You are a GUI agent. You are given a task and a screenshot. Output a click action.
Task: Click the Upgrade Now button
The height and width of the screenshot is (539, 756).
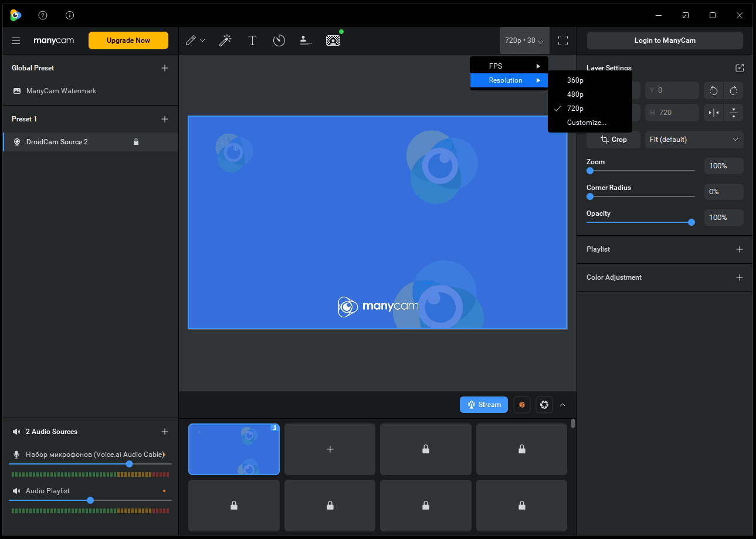point(128,40)
